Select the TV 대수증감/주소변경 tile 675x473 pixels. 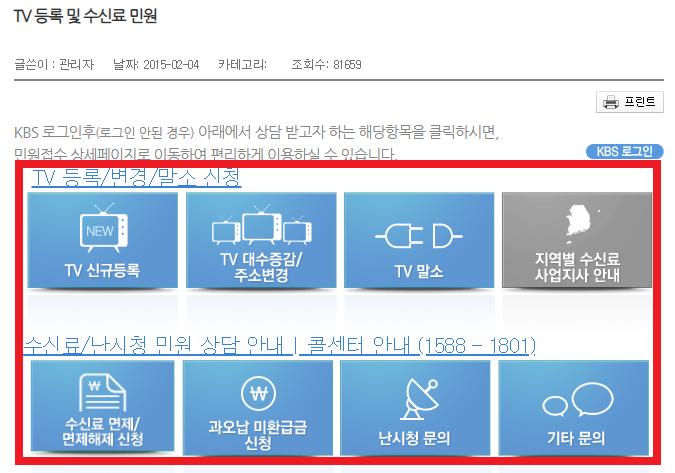(261, 240)
